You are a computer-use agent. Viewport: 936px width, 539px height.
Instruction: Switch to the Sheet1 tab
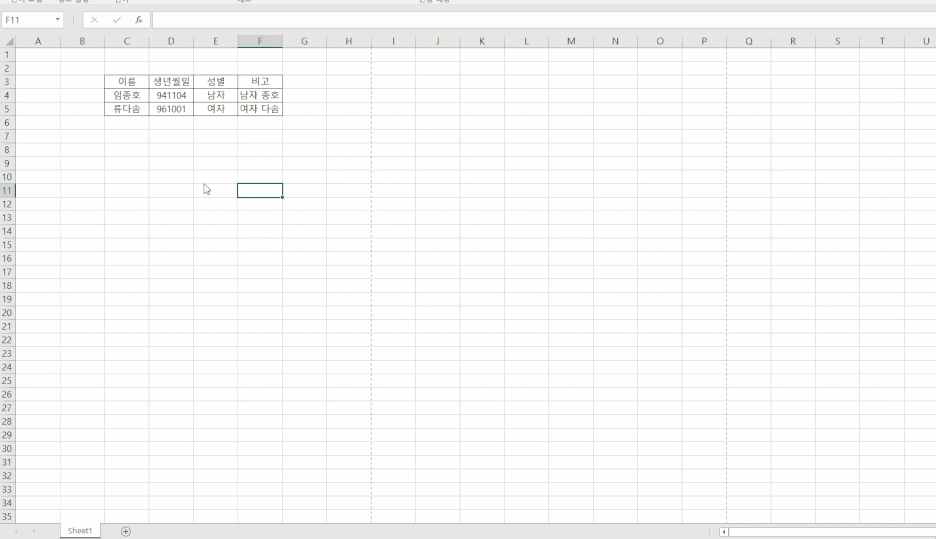click(79, 531)
